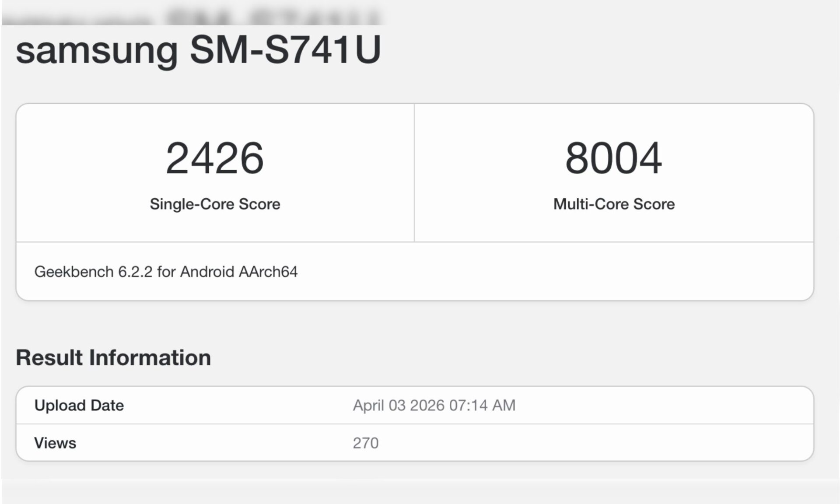Select the Views row label

coord(55,443)
